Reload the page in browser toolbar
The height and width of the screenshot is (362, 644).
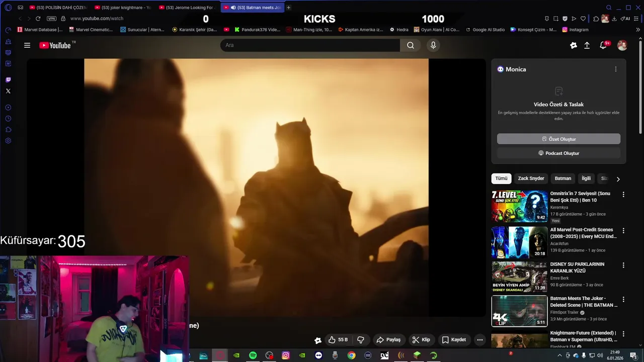pyautogui.click(x=38, y=19)
